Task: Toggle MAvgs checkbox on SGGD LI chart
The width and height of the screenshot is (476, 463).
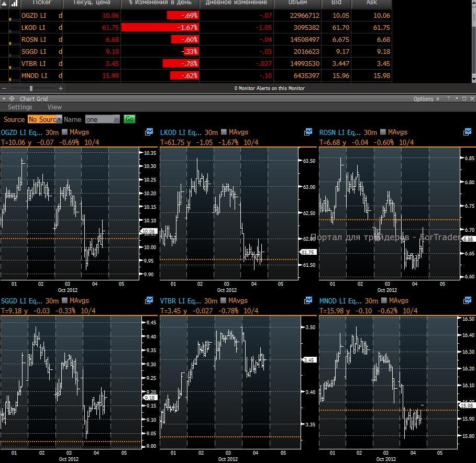Action: coord(64,300)
